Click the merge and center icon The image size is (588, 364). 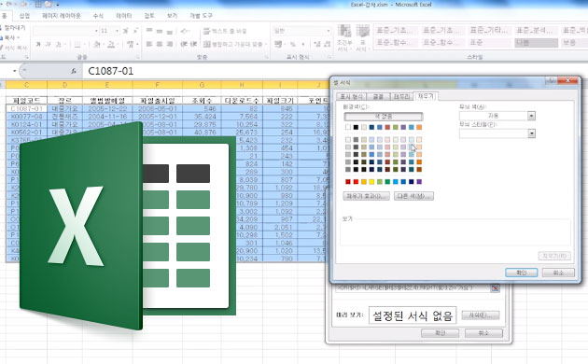click(x=235, y=44)
